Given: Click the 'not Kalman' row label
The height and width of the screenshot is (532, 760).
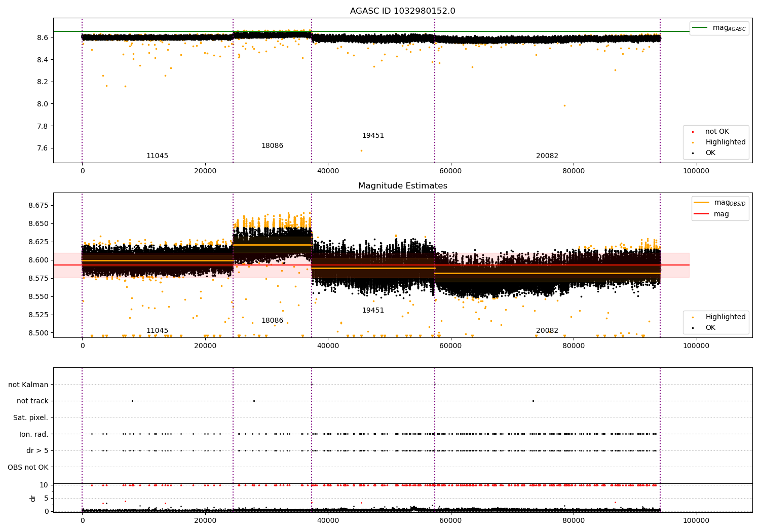Looking at the screenshot, I should pos(28,385).
